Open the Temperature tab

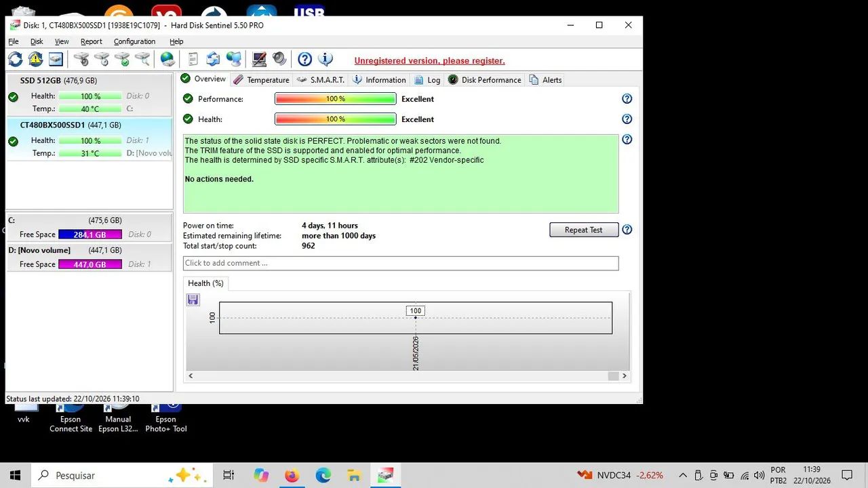(261, 80)
